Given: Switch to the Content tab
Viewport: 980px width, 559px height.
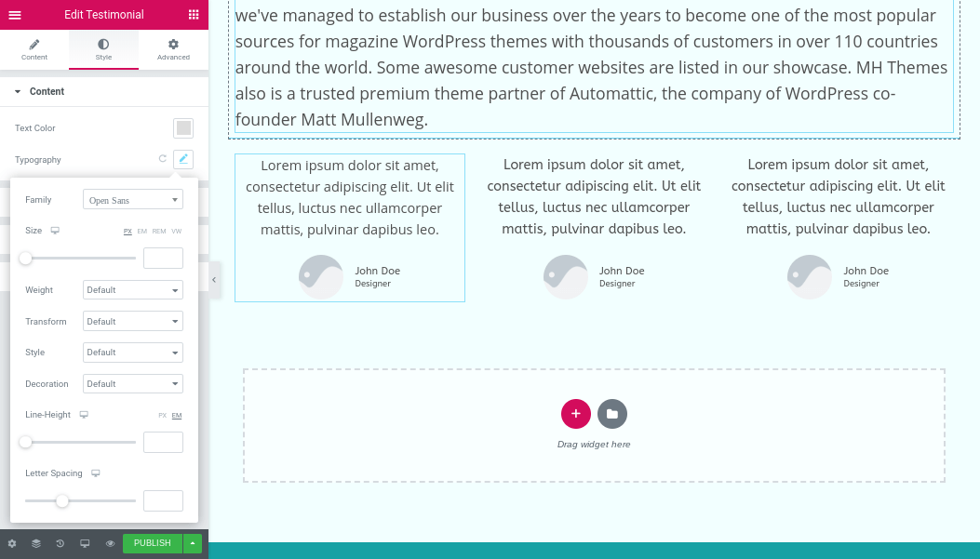Looking at the screenshot, I should click(34, 49).
